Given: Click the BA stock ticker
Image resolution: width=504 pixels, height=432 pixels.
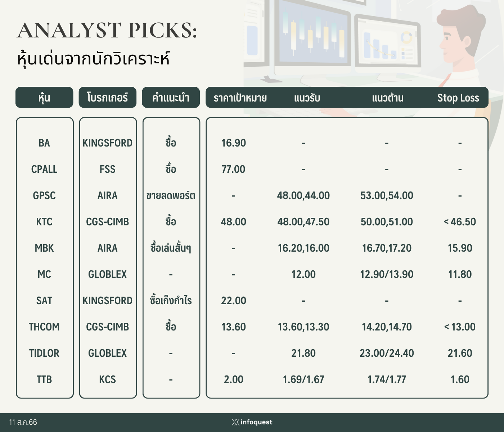Looking at the screenshot, I should [44, 143].
